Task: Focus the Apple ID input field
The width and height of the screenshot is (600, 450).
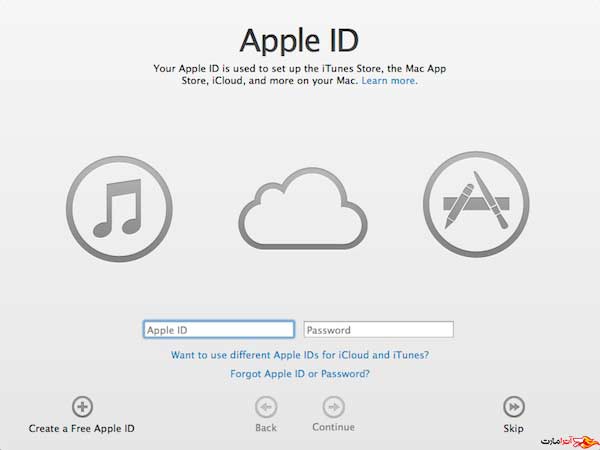Action: (x=219, y=329)
